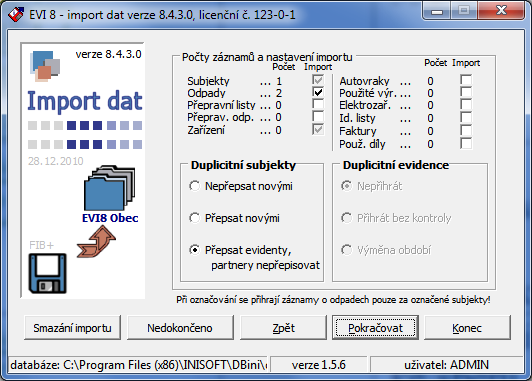The width and height of the screenshot is (532, 381).
Task: Uncheck the Odpady import checkbox
Action: [x=318, y=92]
